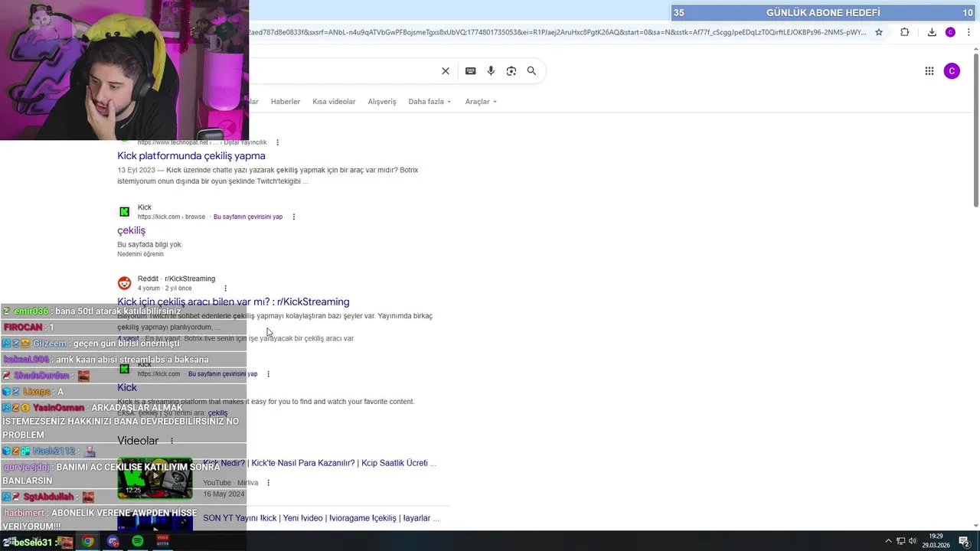Click 'GÜNLÜK ABONE HEDEFİ' goal bar
The height and width of the screenshot is (551, 980).
tap(823, 12)
